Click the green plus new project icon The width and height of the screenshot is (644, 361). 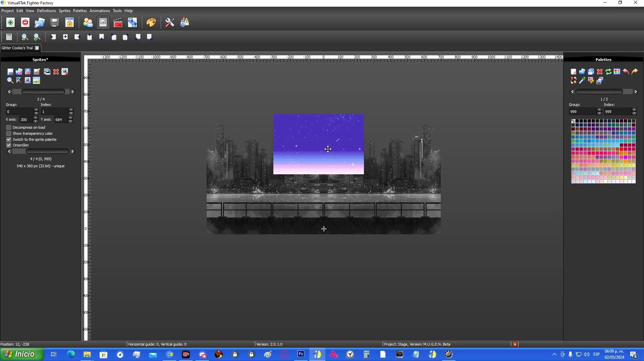[10, 22]
